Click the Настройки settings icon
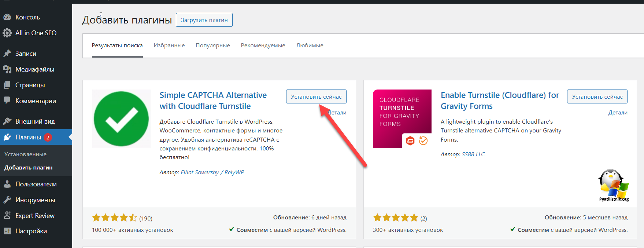The image size is (644, 248). (7, 231)
